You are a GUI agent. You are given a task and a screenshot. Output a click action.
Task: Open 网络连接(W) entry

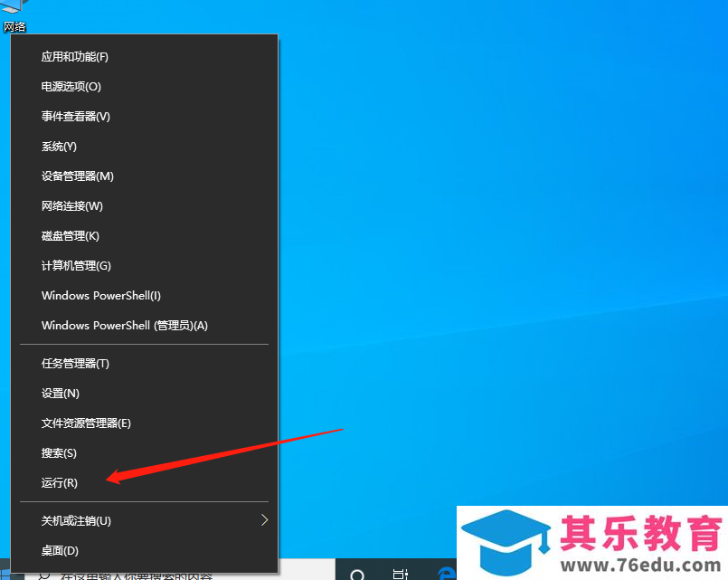click(x=145, y=205)
